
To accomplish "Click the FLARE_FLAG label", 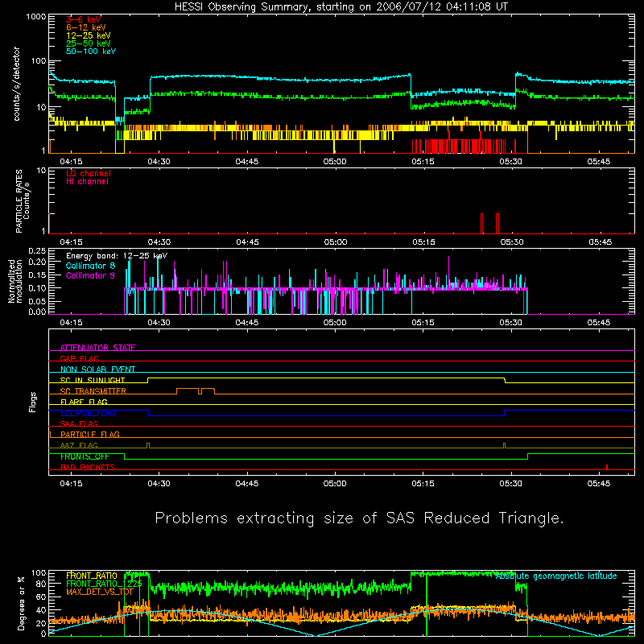I will (x=84, y=402).
